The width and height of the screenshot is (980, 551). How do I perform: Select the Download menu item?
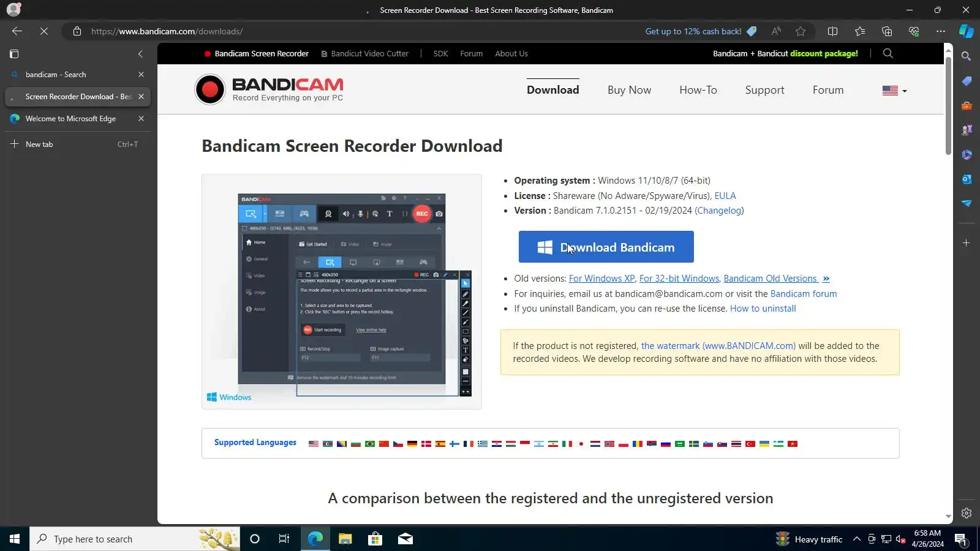(553, 90)
